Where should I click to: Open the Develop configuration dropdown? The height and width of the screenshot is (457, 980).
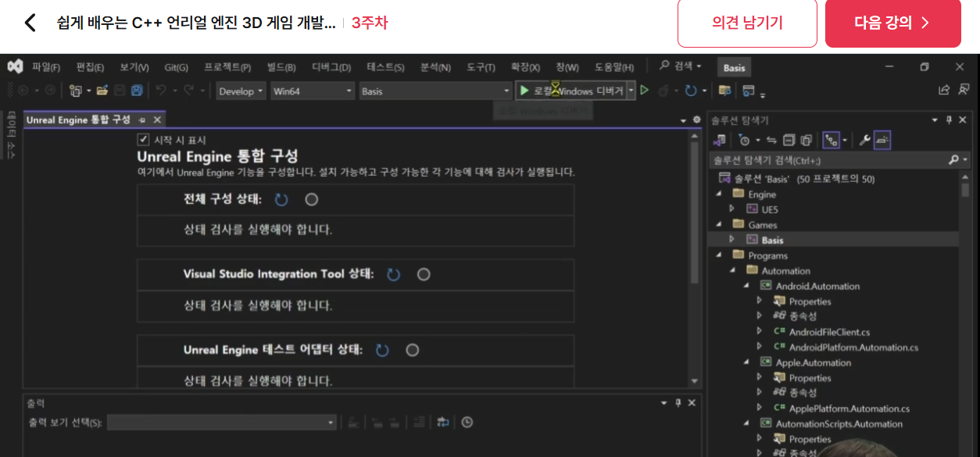pos(241,91)
